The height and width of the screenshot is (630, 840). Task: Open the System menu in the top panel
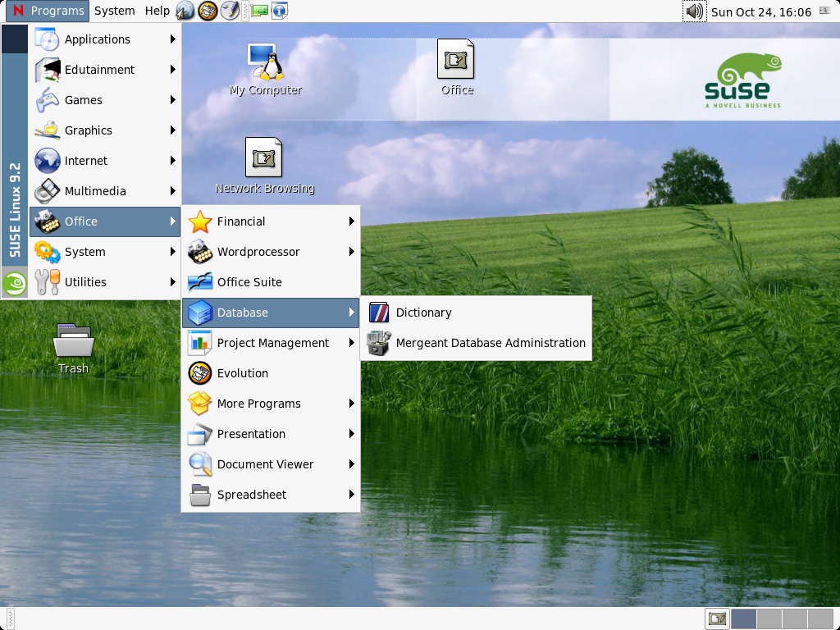[x=114, y=11]
